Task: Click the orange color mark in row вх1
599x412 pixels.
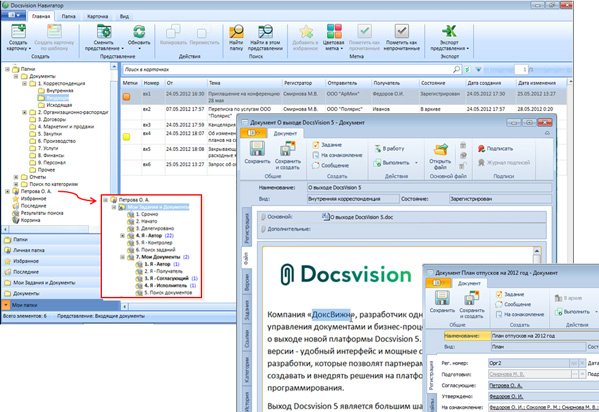Action: [126, 97]
